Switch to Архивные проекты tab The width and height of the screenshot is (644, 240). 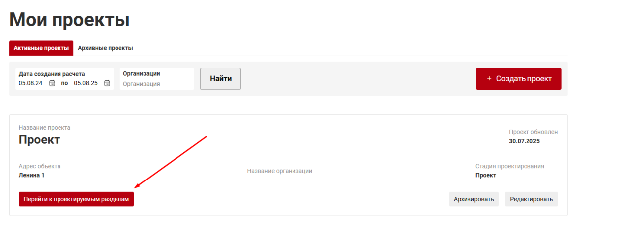pyautogui.click(x=106, y=48)
